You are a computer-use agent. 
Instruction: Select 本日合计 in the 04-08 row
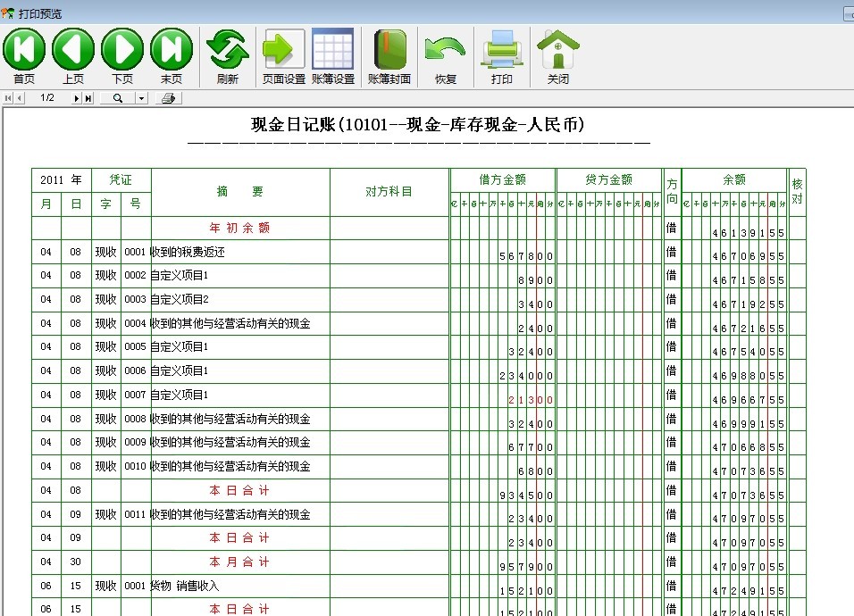240,490
